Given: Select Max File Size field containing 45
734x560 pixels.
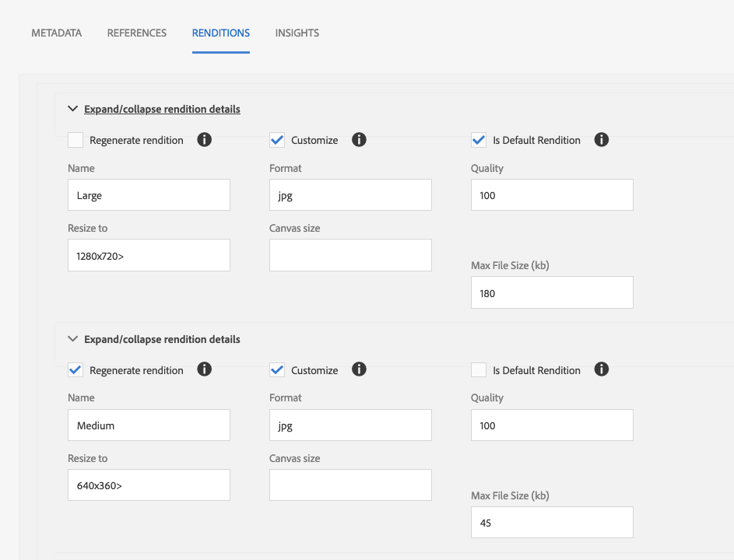Looking at the screenshot, I should pyautogui.click(x=552, y=522).
